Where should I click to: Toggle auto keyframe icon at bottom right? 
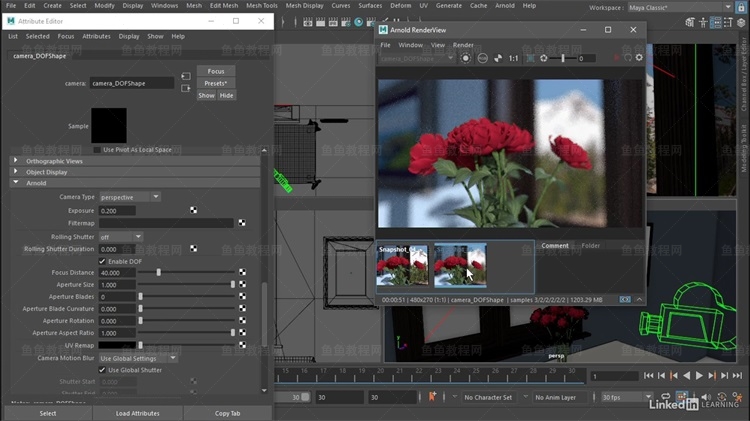pyautogui.click(x=722, y=397)
